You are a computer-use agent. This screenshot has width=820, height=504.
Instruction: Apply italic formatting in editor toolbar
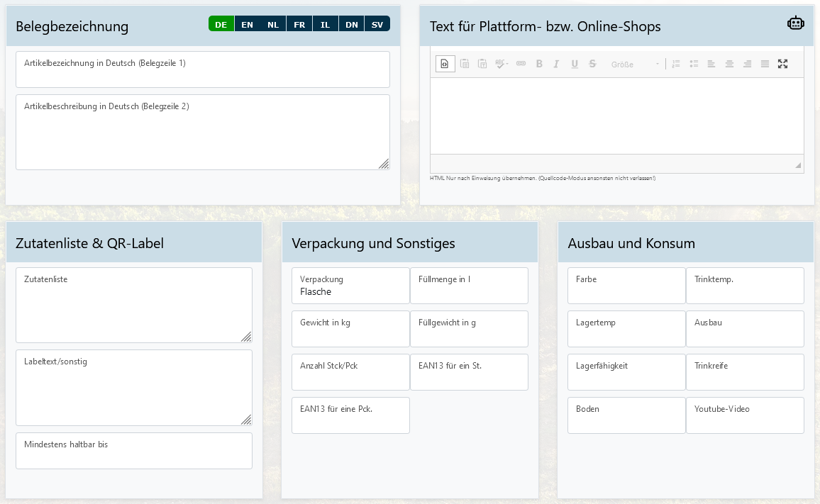[x=556, y=64]
